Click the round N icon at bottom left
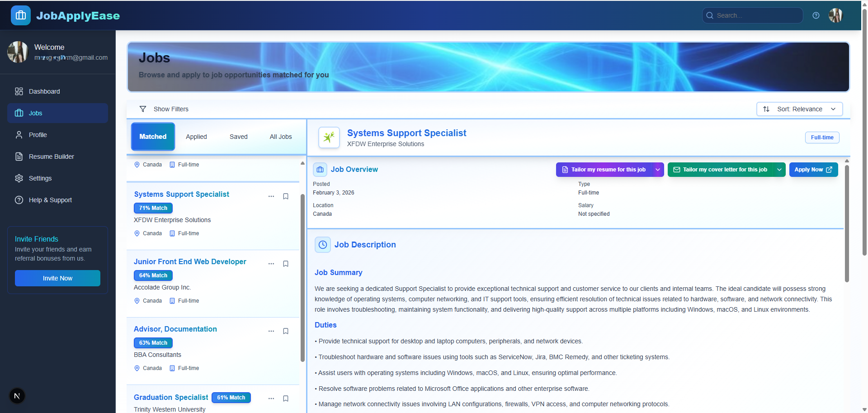Screen dimensions: 868x413 [x=17, y=396]
